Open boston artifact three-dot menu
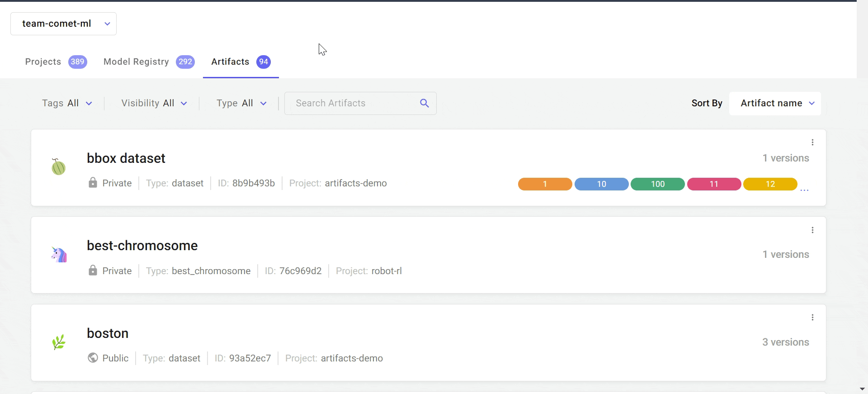 pyautogui.click(x=812, y=318)
